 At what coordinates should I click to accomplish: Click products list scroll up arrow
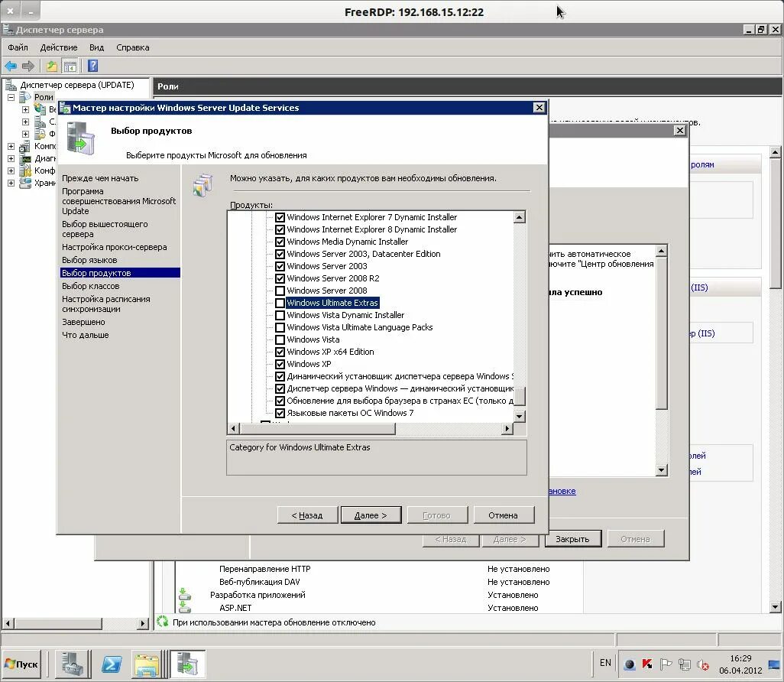click(x=520, y=217)
